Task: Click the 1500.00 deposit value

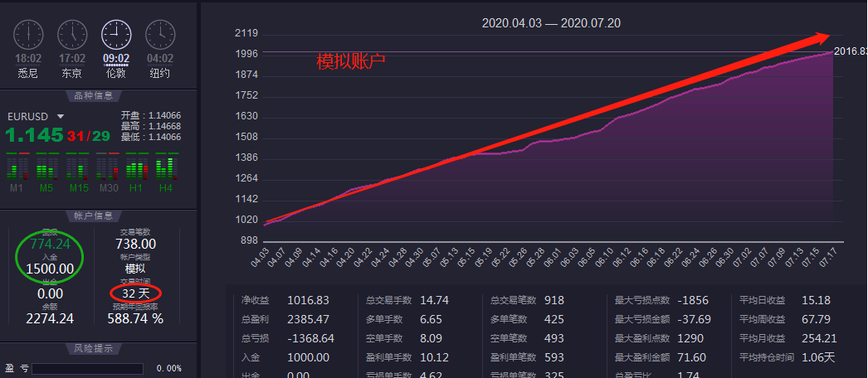Action: 50,269
